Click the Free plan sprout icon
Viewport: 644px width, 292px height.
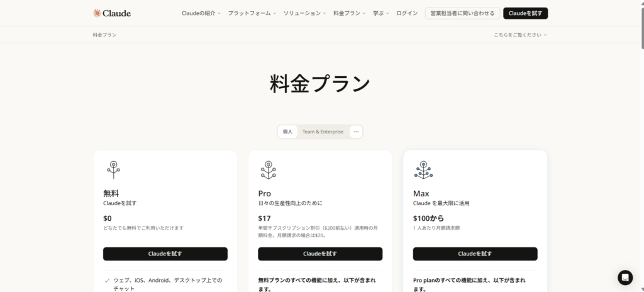click(x=113, y=169)
